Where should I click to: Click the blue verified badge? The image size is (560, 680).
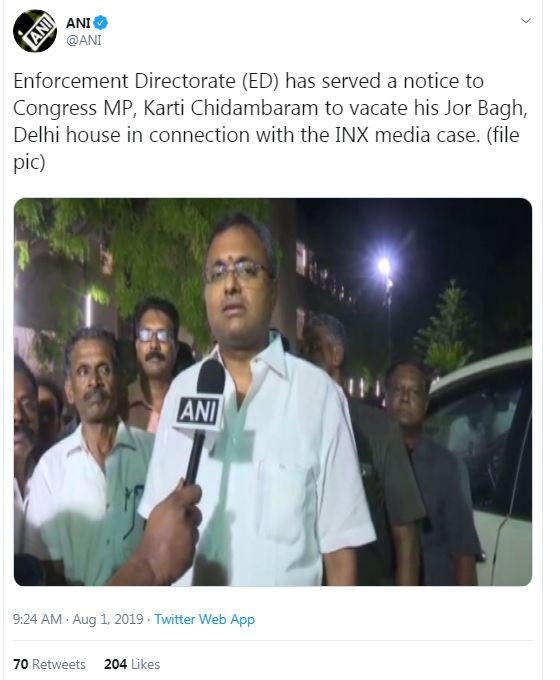click(x=101, y=23)
